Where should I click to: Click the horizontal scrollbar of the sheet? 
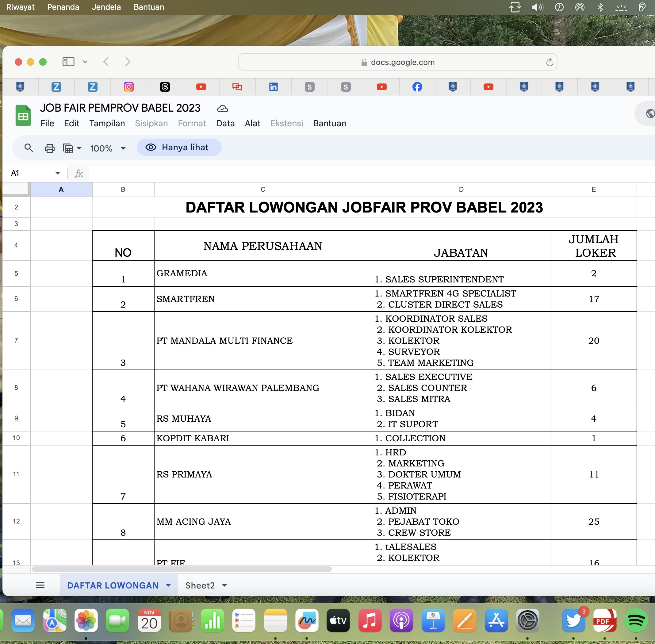pos(182,569)
